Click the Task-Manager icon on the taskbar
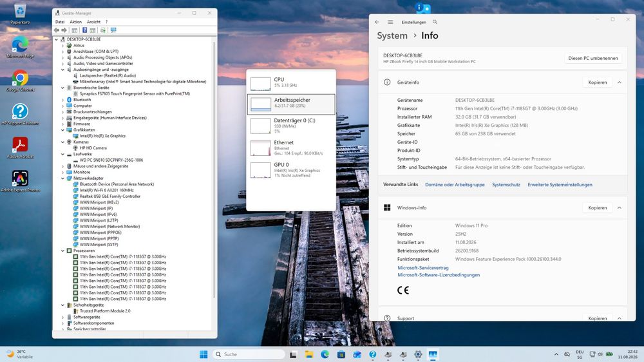 point(433,354)
